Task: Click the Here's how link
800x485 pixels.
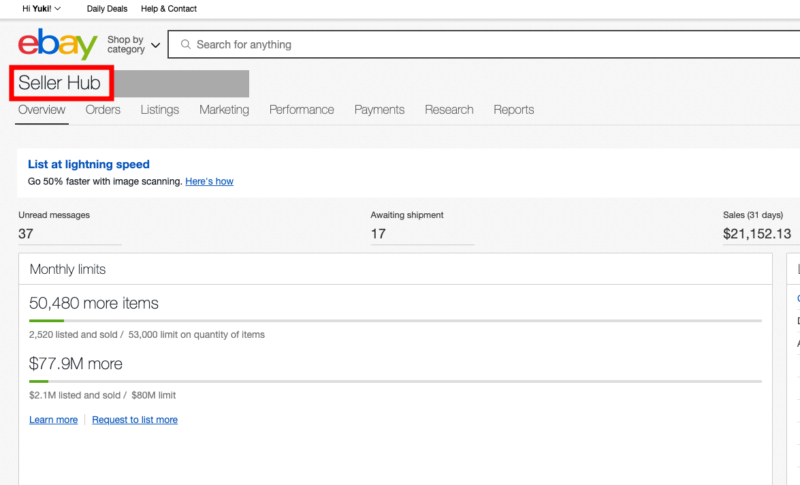Action: (209, 182)
